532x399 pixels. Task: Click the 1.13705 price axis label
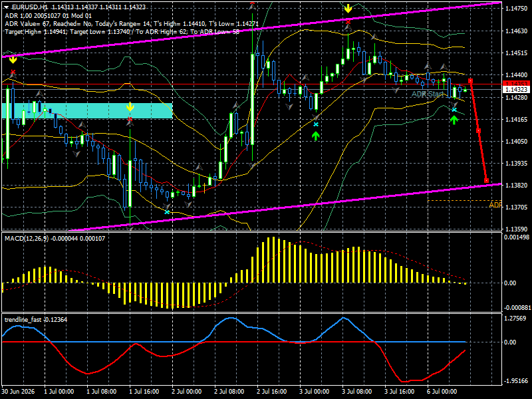coord(516,207)
